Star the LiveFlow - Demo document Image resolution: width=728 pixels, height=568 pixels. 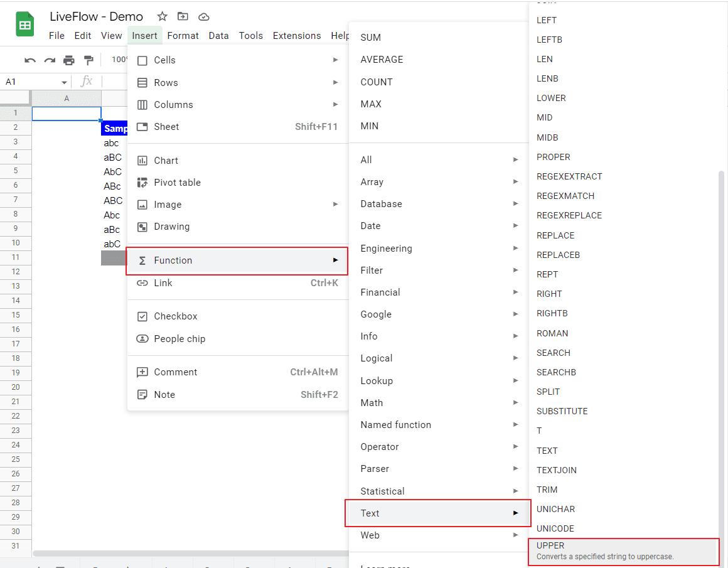coord(162,17)
